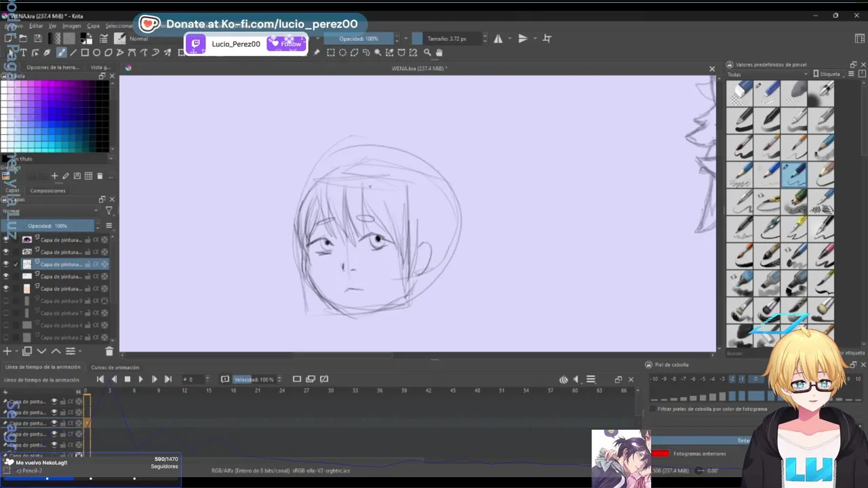
Task: Delete color with palette trash icon
Action: point(100,176)
